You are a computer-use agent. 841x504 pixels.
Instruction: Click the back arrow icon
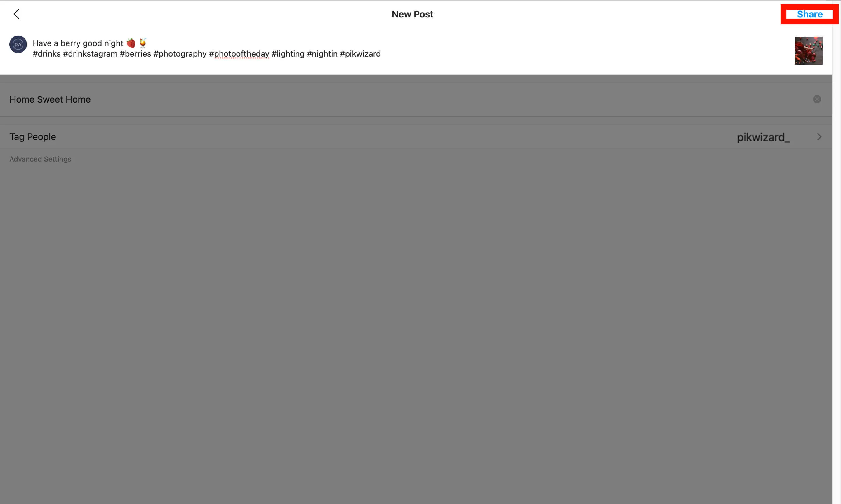click(x=16, y=13)
